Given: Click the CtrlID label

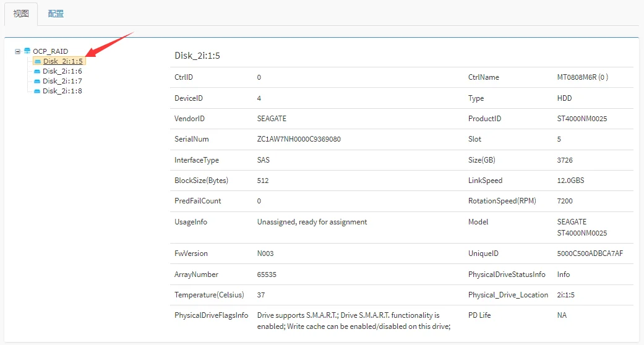Looking at the screenshot, I should (184, 77).
